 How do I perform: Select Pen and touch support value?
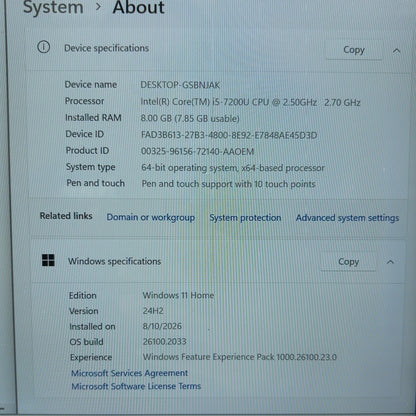pos(228,184)
